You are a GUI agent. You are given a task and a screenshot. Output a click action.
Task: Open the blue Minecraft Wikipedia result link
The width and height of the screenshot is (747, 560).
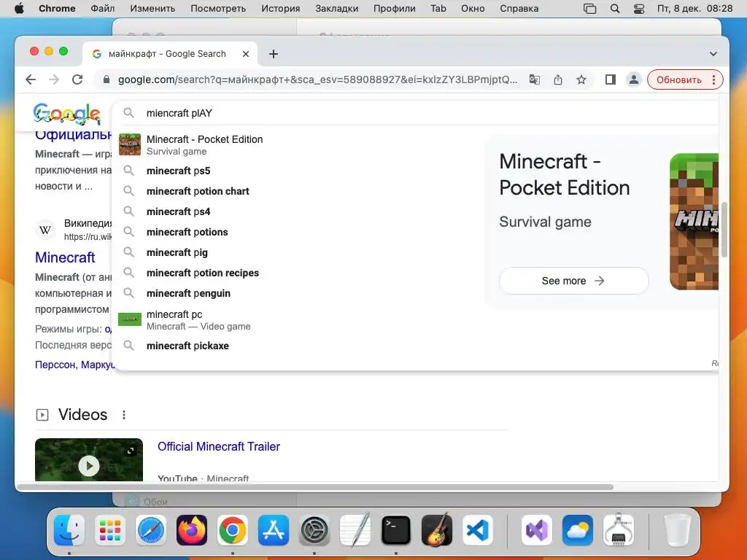click(65, 257)
